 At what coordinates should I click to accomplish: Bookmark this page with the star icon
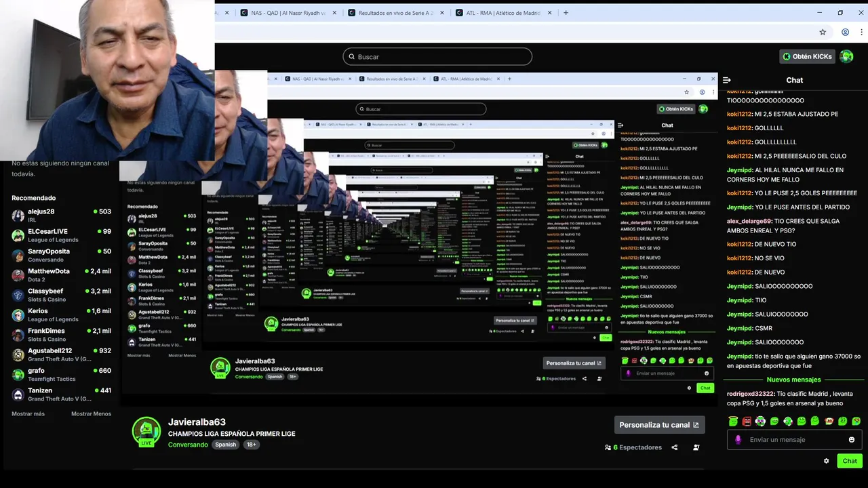[x=823, y=32]
